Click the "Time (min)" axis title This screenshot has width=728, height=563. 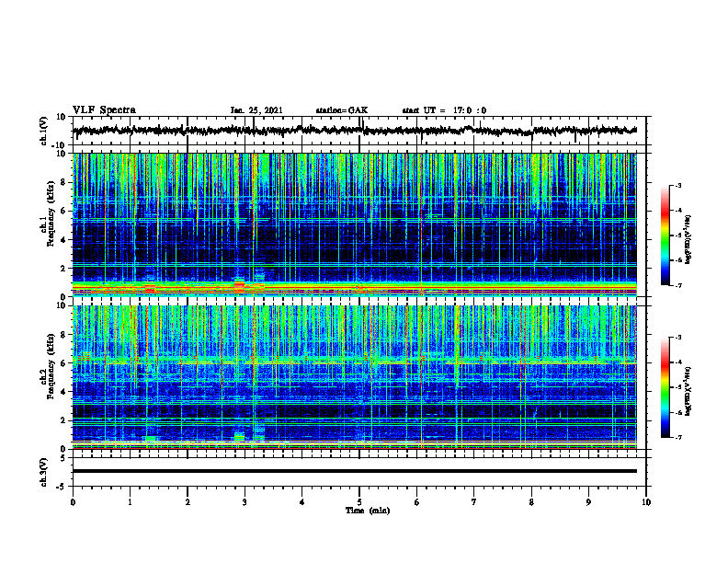click(368, 511)
